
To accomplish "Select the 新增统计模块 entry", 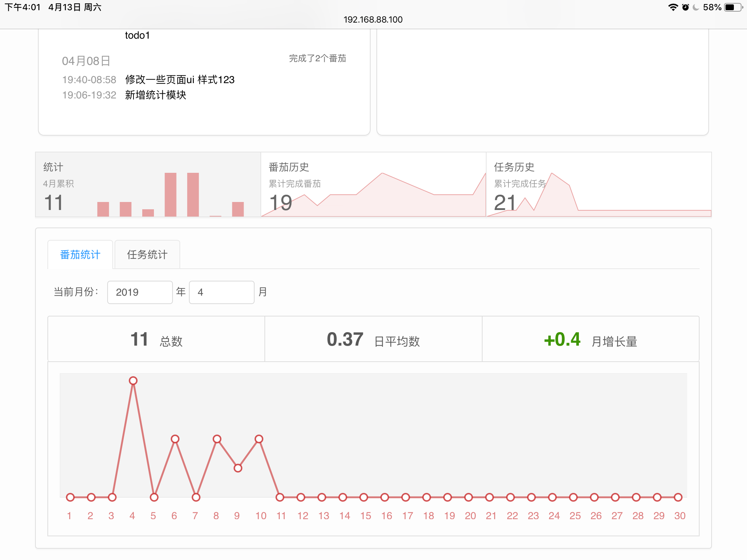I will point(156,95).
